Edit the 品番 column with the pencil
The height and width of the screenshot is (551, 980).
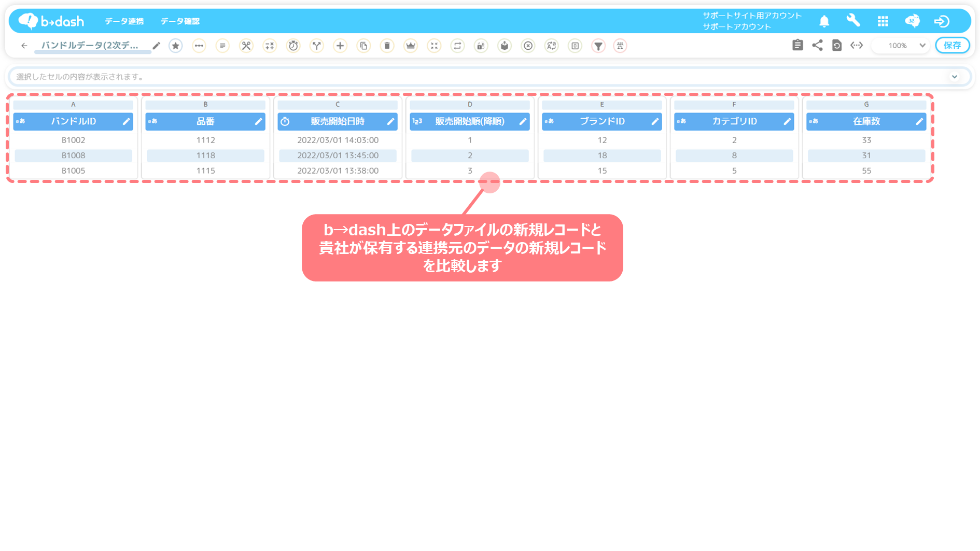(x=258, y=121)
